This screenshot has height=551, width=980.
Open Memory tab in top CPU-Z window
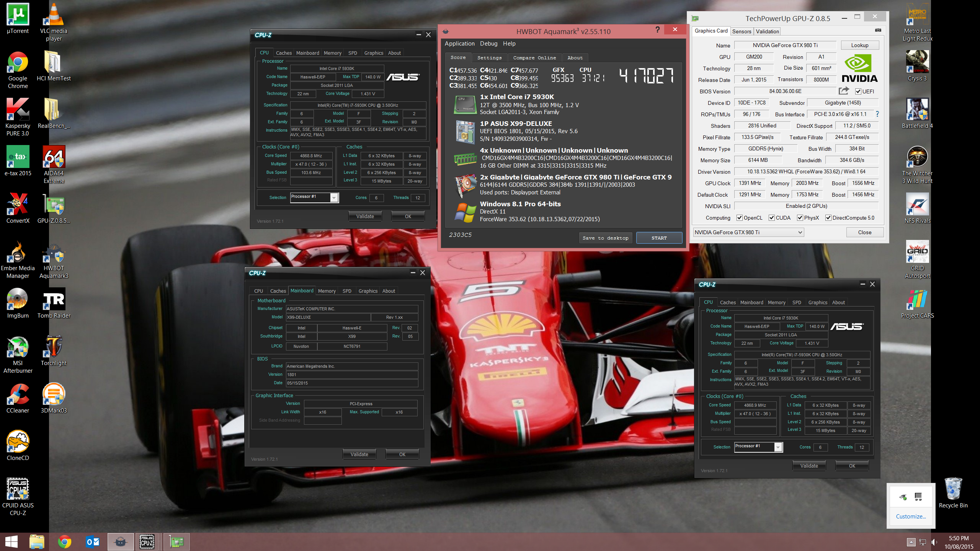(x=332, y=53)
